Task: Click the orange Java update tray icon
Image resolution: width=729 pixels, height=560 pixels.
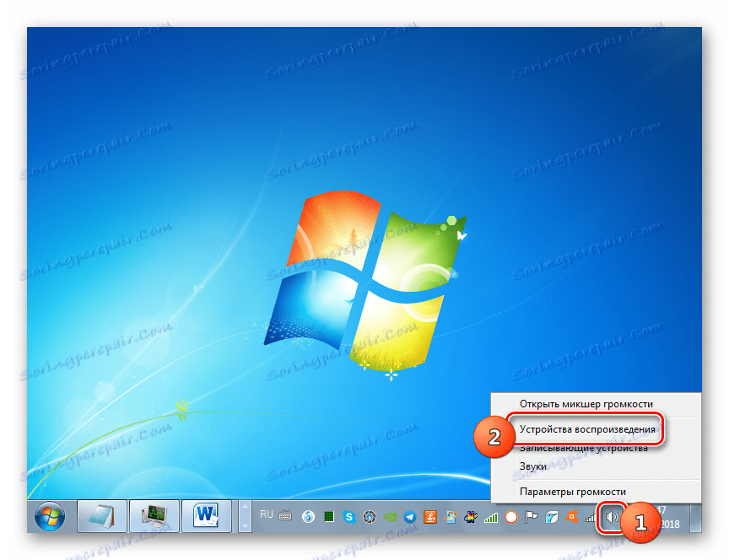Action: click(x=430, y=517)
